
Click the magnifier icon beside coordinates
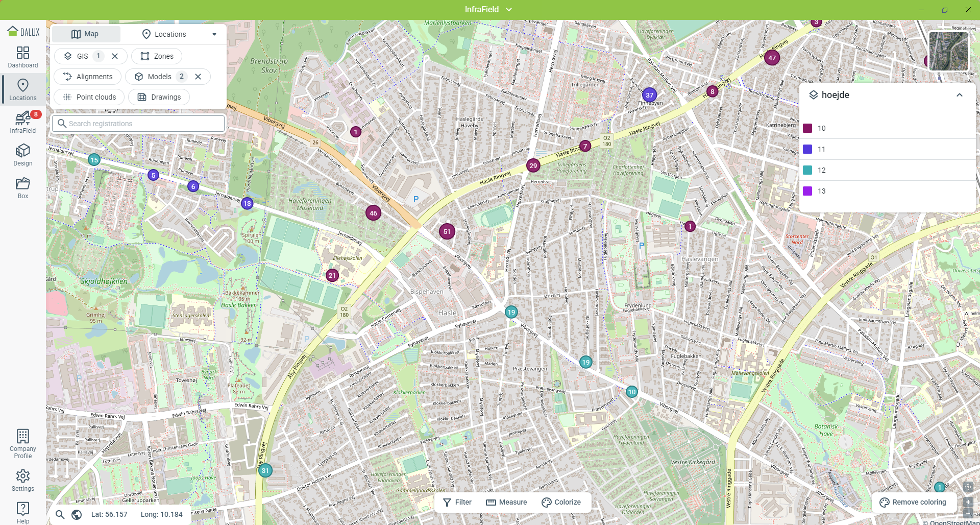[x=60, y=515]
